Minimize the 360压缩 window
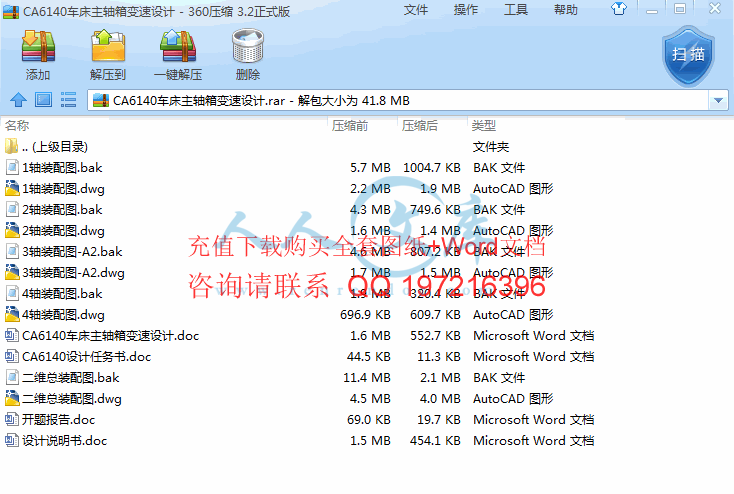This screenshot has width=734, height=494. click(x=652, y=9)
